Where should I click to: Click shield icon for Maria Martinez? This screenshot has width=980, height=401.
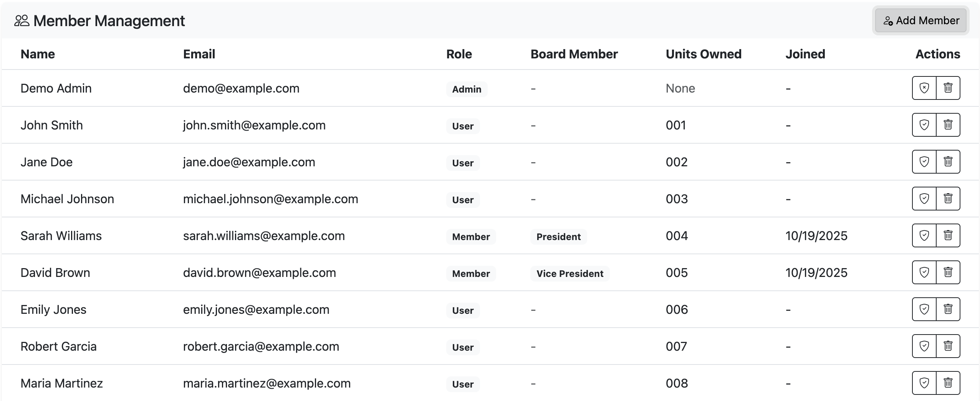(x=924, y=383)
